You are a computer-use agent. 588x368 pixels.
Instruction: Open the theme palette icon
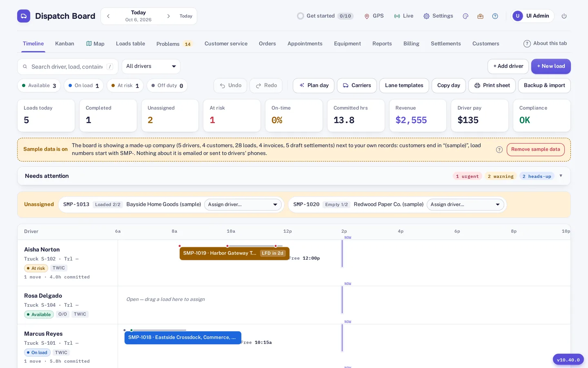pos(465,16)
